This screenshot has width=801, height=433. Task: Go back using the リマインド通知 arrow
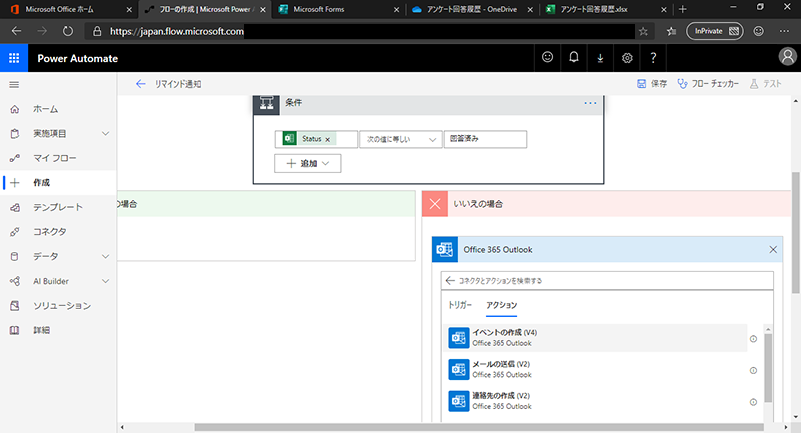click(140, 85)
